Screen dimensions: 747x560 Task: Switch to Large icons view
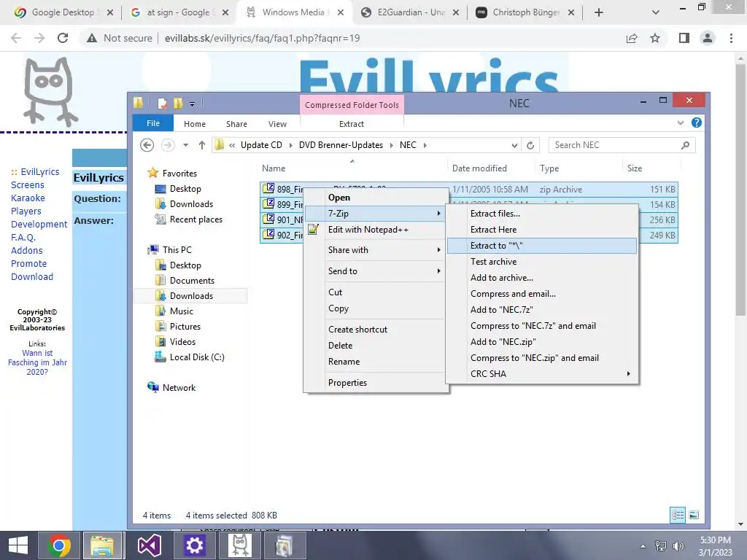point(694,515)
